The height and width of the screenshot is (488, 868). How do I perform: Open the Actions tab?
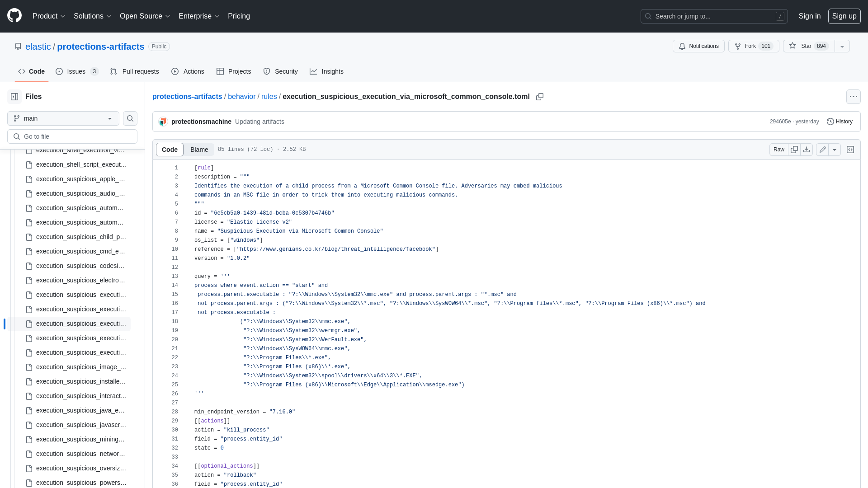click(x=188, y=71)
